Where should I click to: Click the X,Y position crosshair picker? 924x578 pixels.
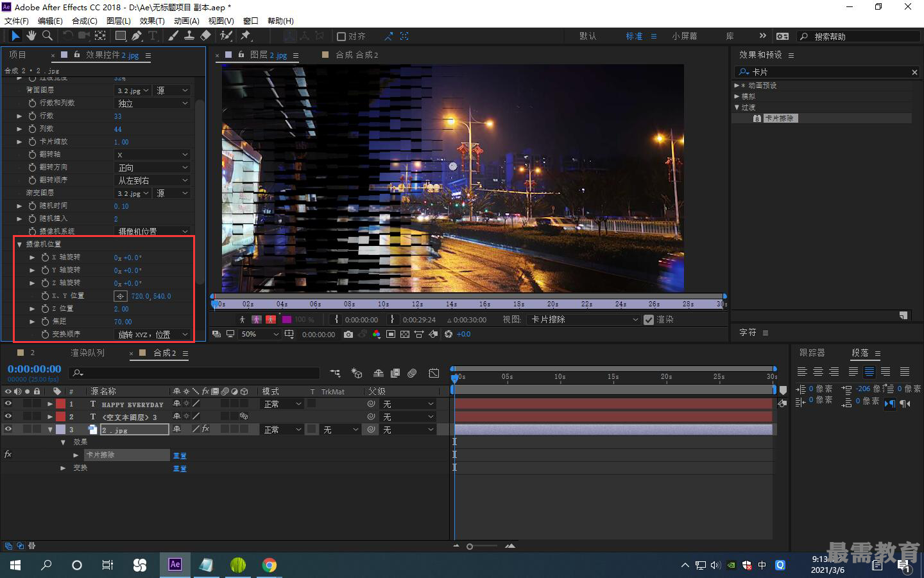(120, 296)
